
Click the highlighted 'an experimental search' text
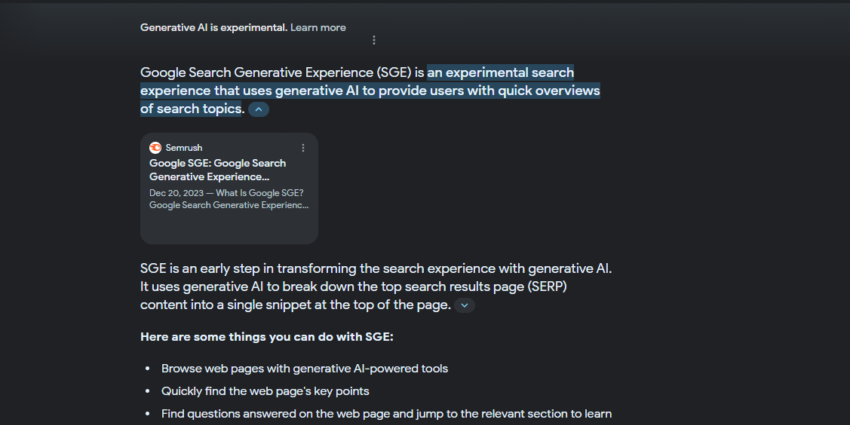click(x=500, y=73)
